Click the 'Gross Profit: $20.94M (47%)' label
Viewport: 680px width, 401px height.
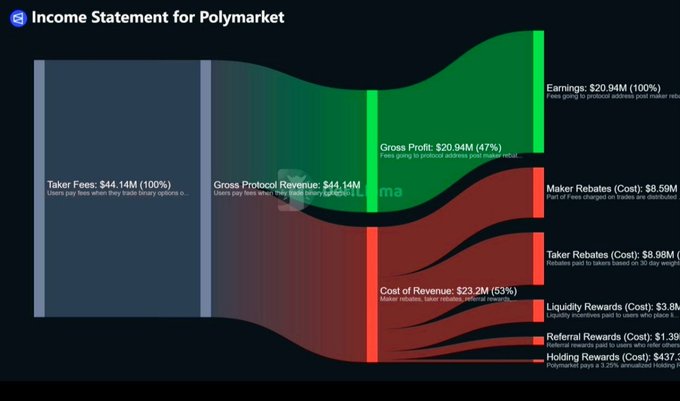coord(441,147)
